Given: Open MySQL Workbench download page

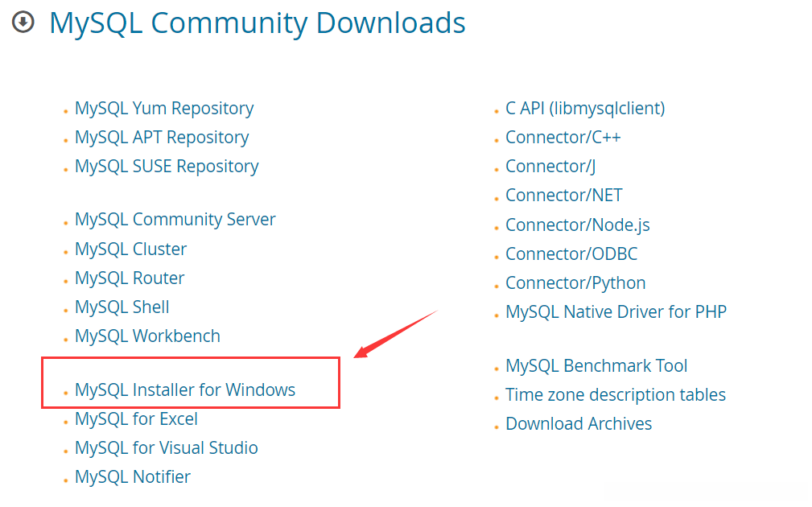Looking at the screenshot, I should (147, 336).
